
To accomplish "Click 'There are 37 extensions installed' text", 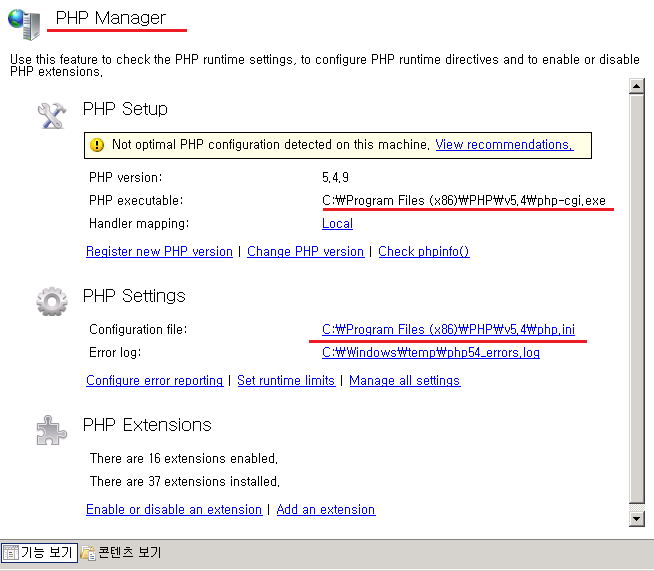I will (x=184, y=481).
